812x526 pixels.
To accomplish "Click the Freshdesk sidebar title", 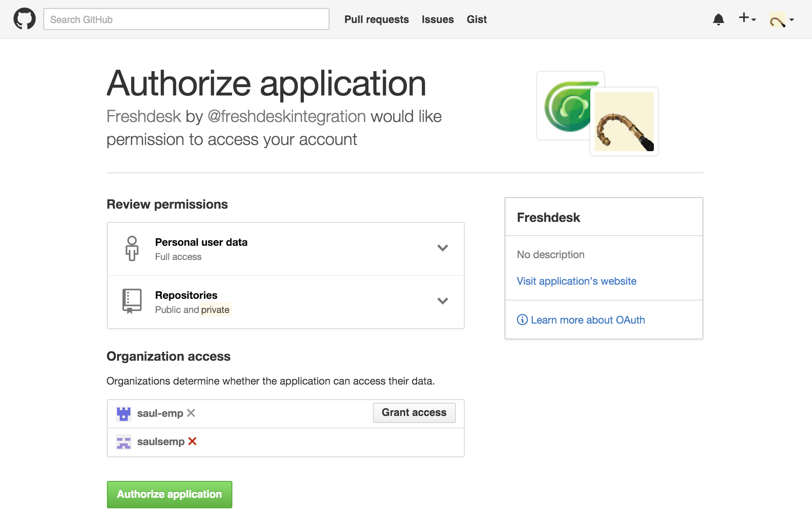I will (x=548, y=217).
